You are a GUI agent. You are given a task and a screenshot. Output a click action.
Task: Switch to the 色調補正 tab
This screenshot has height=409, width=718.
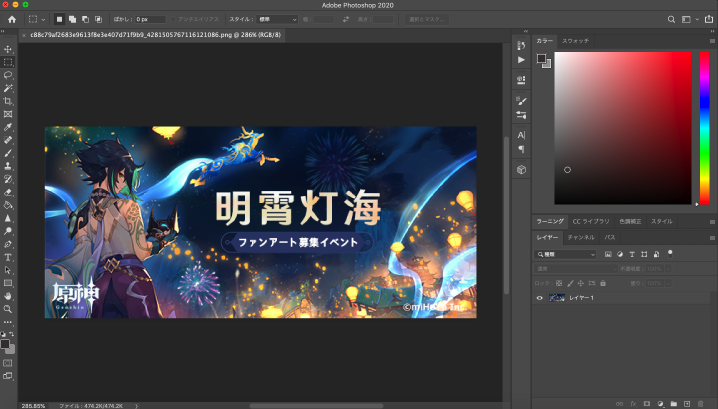pos(630,221)
